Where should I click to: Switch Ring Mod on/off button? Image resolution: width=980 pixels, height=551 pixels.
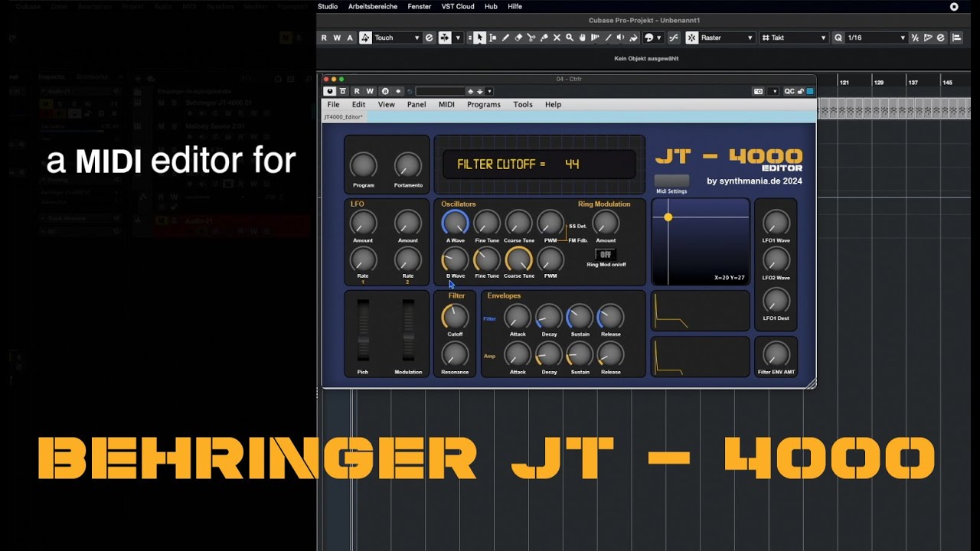click(x=606, y=255)
